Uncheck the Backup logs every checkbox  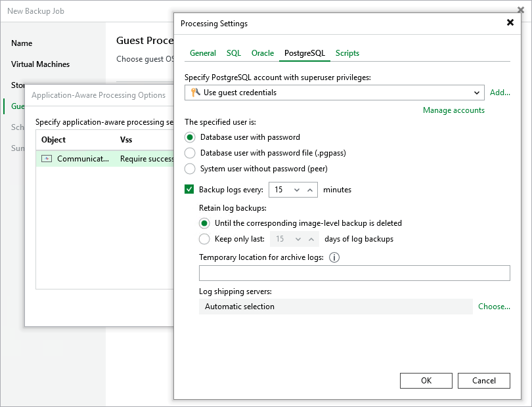189,189
